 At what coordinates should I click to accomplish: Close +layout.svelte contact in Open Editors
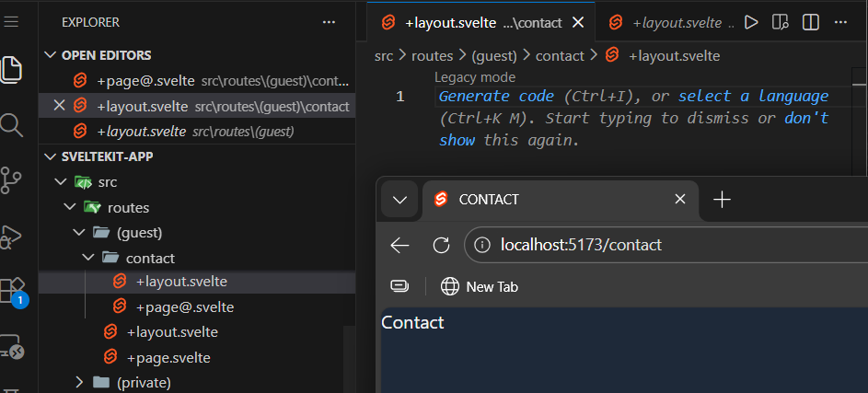pyautogui.click(x=59, y=105)
